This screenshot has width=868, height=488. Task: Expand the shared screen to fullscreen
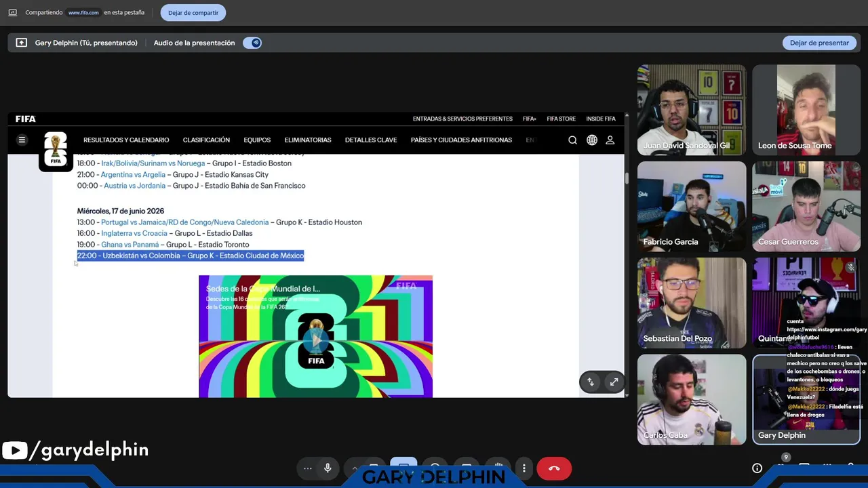(x=614, y=382)
